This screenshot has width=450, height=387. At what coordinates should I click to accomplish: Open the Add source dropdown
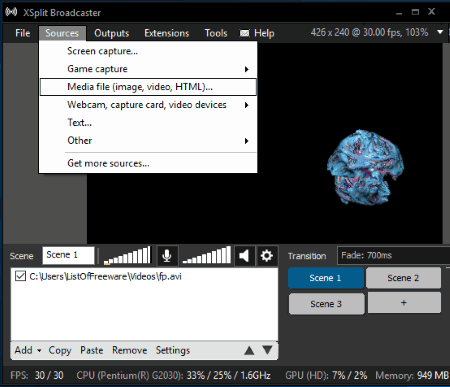pos(28,350)
